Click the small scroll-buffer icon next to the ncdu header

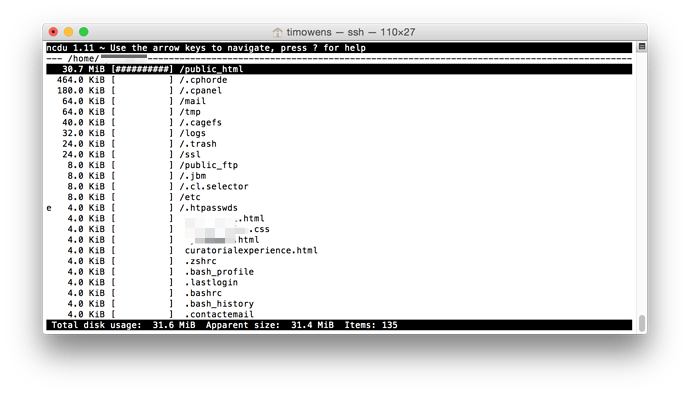(x=642, y=47)
